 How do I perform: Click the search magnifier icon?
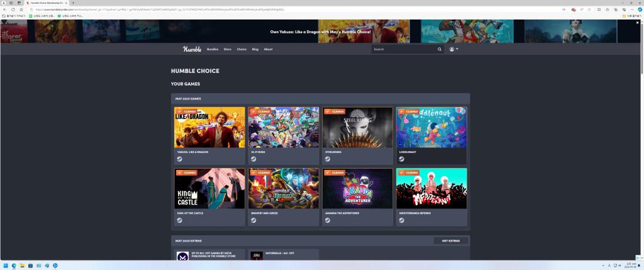pyautogui.click(x=440, y=49)
